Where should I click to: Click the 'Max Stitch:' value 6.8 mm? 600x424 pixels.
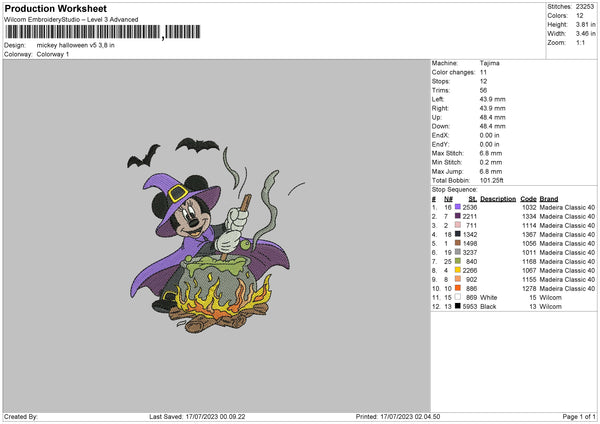(x=491, y=153)
